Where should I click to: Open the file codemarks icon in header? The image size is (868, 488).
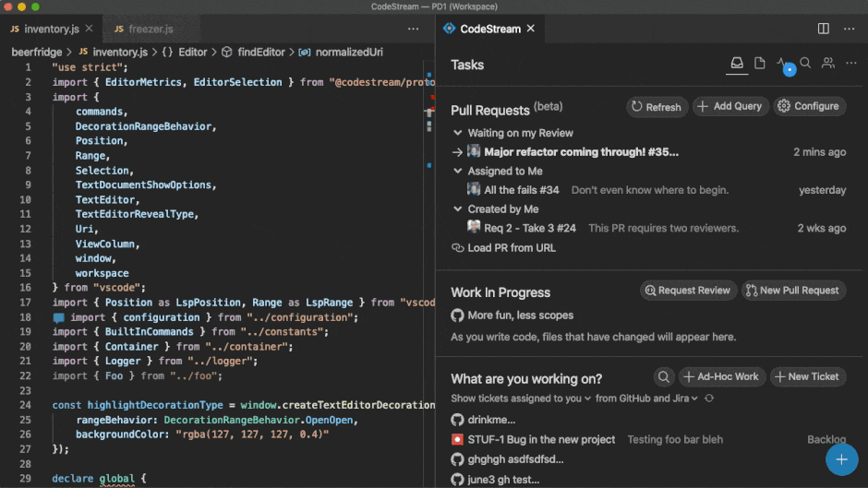pyautogui.click(x=759, y=63)
